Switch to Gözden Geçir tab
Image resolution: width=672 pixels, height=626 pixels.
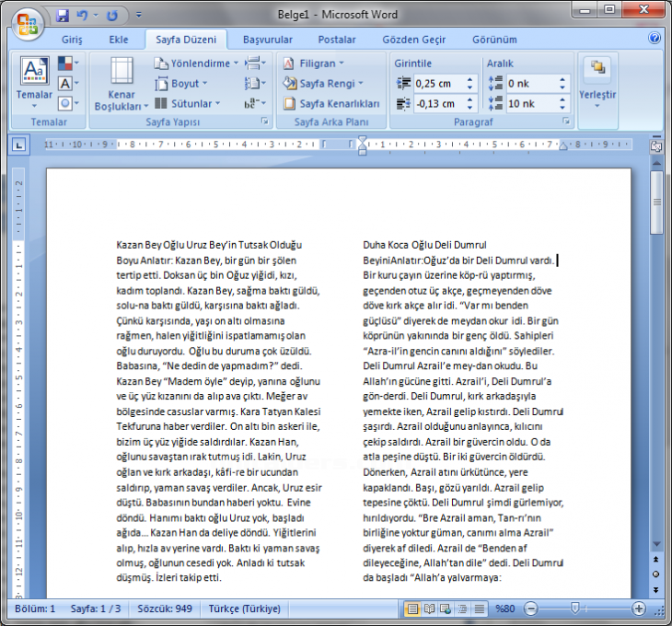click(x=414, y=40)
